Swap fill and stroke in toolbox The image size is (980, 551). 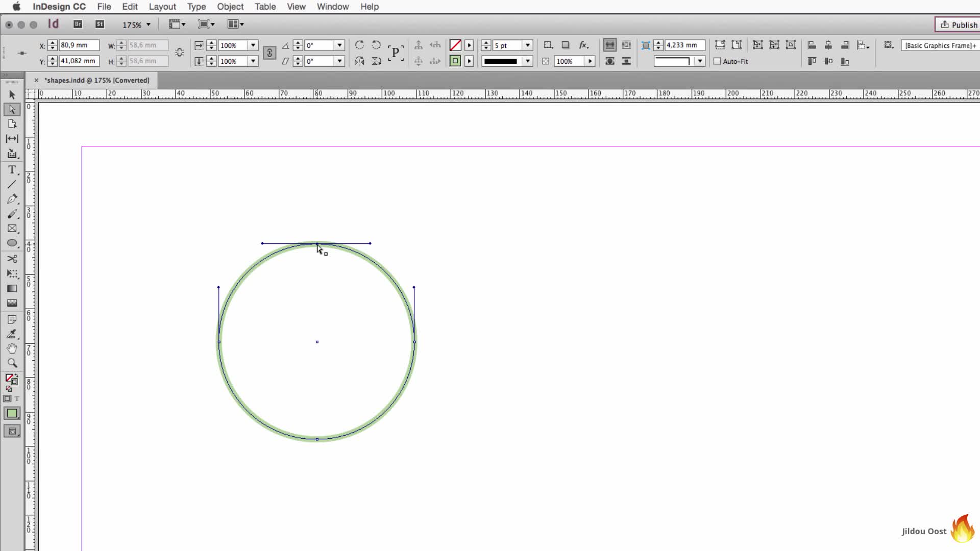point(16,376)
